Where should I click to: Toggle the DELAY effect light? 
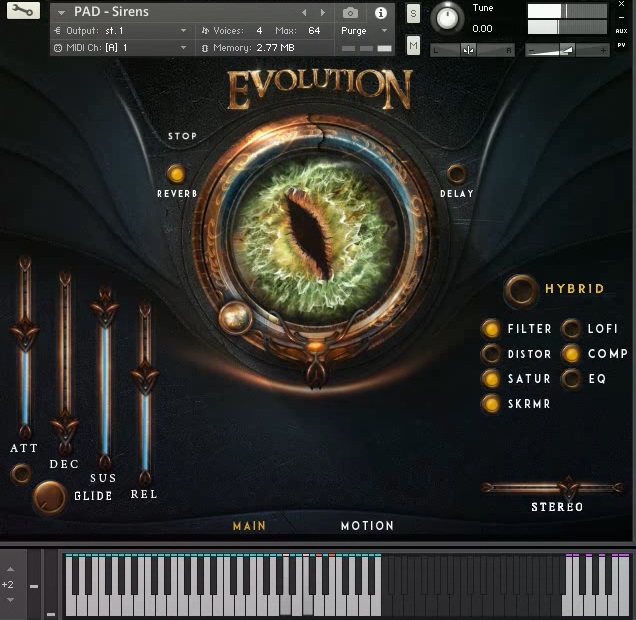(457, 174)
